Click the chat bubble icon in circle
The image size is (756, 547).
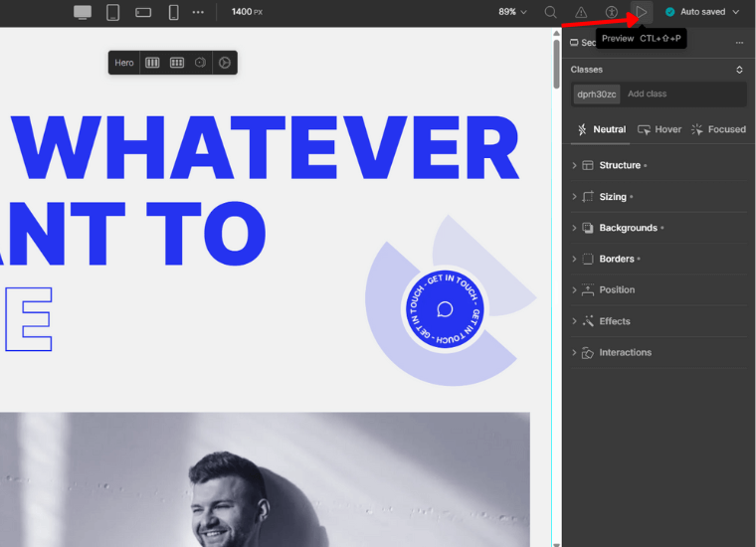(x=445, y=309)
